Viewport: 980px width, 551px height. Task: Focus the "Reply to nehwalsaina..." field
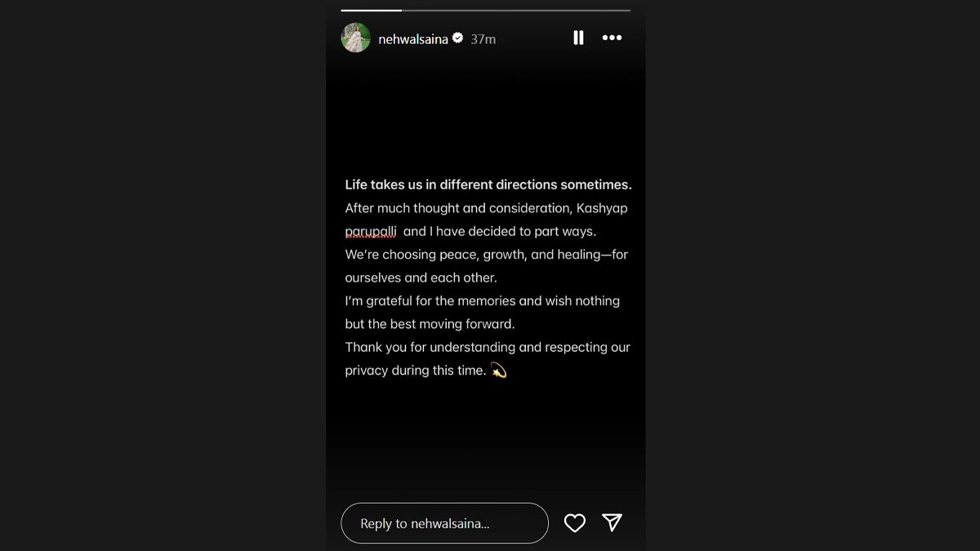click(x=444, y=523)
